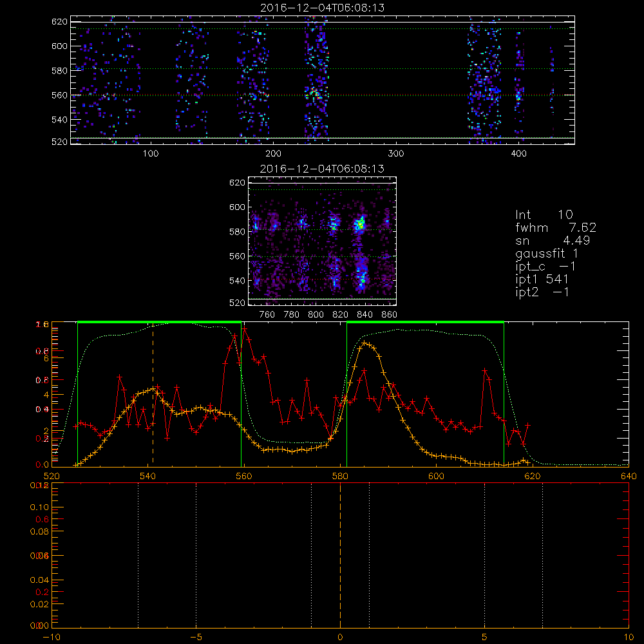This screenshot has height=644, width=644.
Task: Click the highest red curve peak near 560
Action: tap(245, 329)
